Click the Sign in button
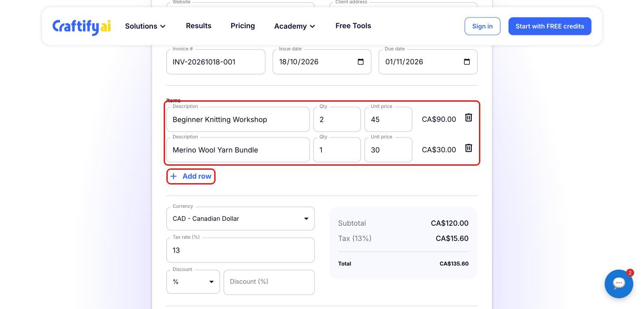The width and height of the screenshot is (644, 309). [482, 26]
